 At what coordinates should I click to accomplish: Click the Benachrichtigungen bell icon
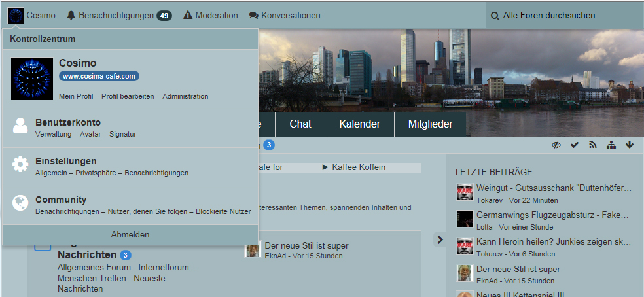click(71, 15)
